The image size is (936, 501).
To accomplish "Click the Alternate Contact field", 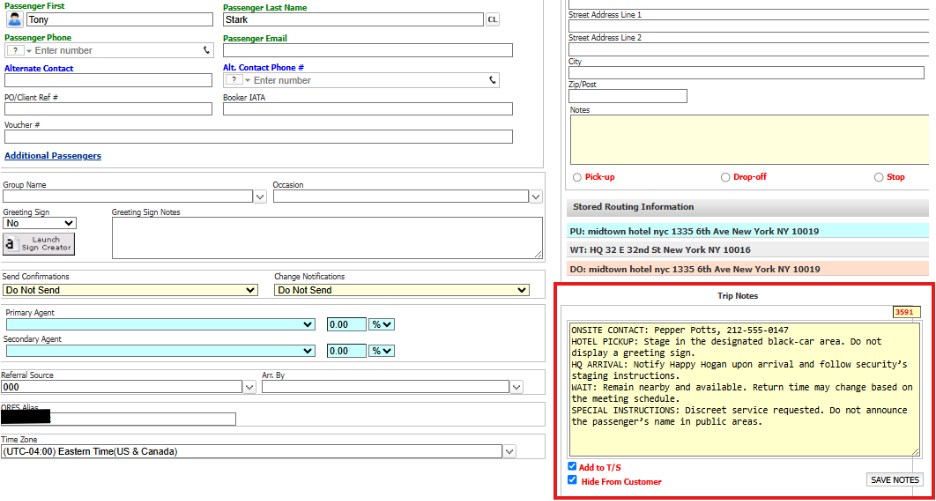I will pos(108,80).
